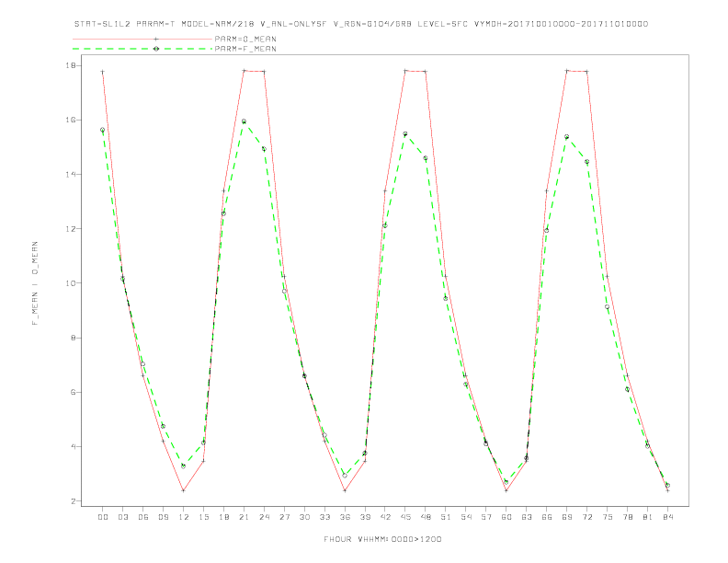The image size is (728, 563).
Task: Click the chart title starting STAT=SL1L2
Action: click(360, 24)
